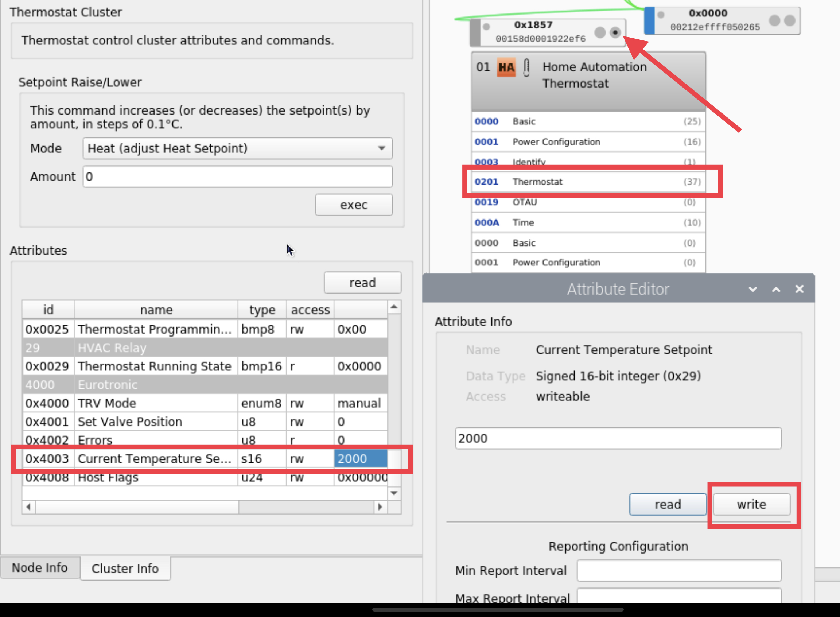Click the thermometer device icon

[526, 67]
